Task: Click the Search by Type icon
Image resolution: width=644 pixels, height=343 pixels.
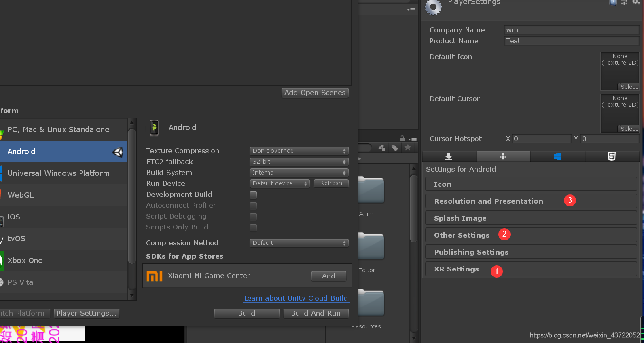Action: click(x=381, y=148)
